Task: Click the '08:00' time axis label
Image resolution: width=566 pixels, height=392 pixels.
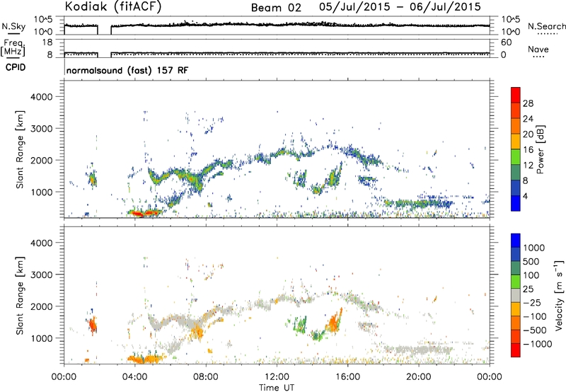Action: (206, 377)
